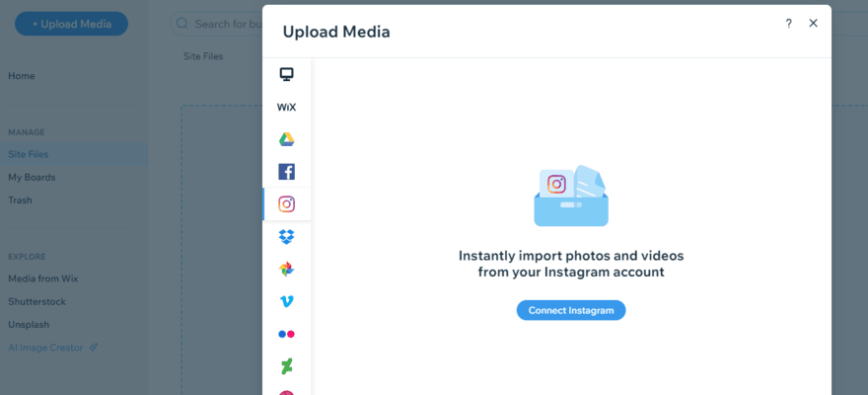This screenshot has height=395, width=868.
Task: Click the sparkle icon beside AI Image Creator
Action: point(94,348)
